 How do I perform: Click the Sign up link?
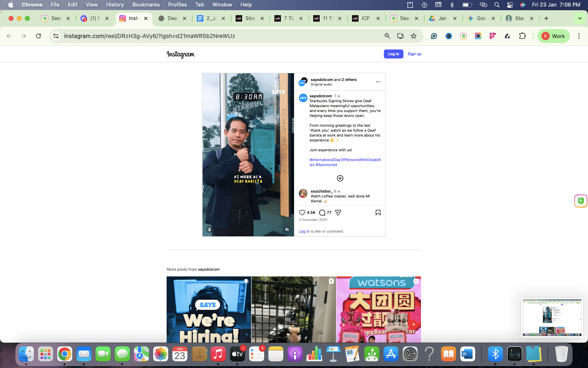tap(414, 54)
